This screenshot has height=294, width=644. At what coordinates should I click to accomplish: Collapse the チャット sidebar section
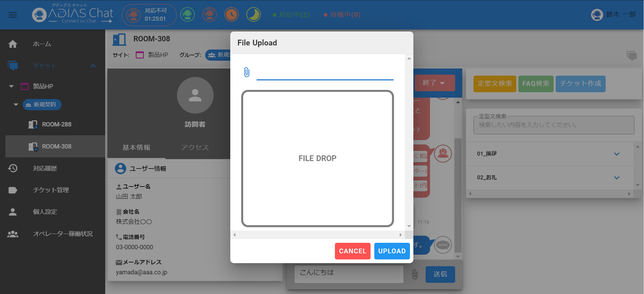(93, 66)
